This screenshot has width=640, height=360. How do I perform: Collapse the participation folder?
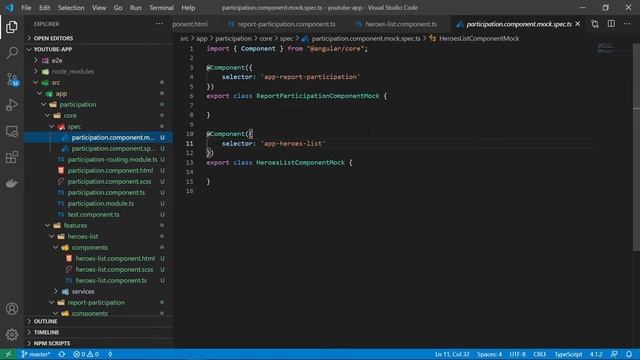point(78,104)
